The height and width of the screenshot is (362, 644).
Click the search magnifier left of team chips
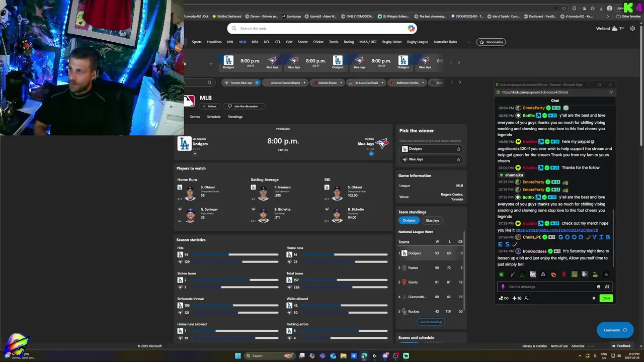209,82
